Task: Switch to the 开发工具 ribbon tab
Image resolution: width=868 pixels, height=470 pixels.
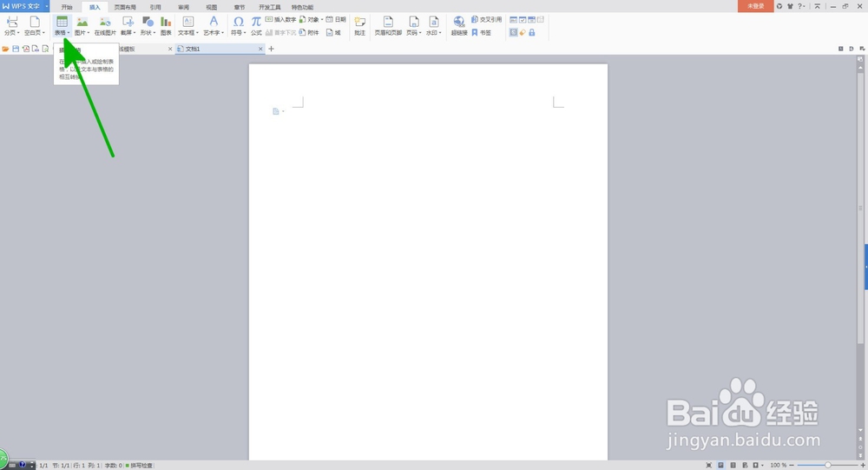Action: pos(270,7)
